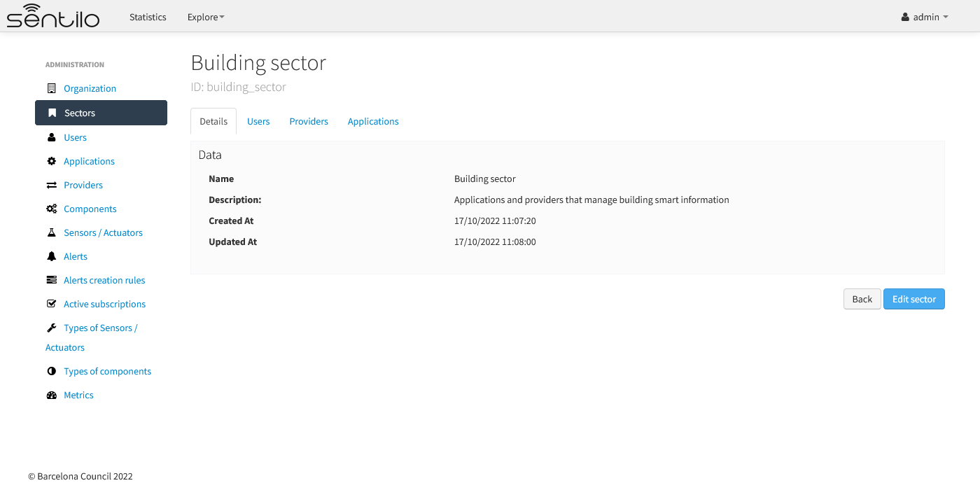Viewport: 980px width, 490px height.
Task: Open Types of Sensors / Actuators link
Action: tap(92, 337)
